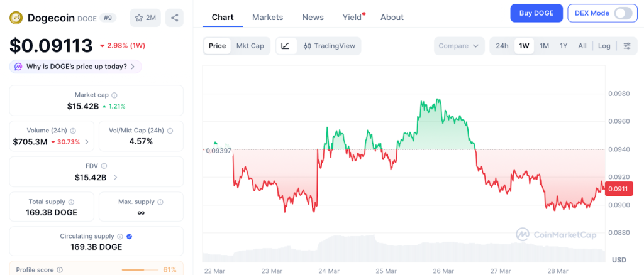Image resolution: width=644 pixels, height=275 pixels.
Task: Switch to the Markets tab
Action: click(x=267, y=17)
